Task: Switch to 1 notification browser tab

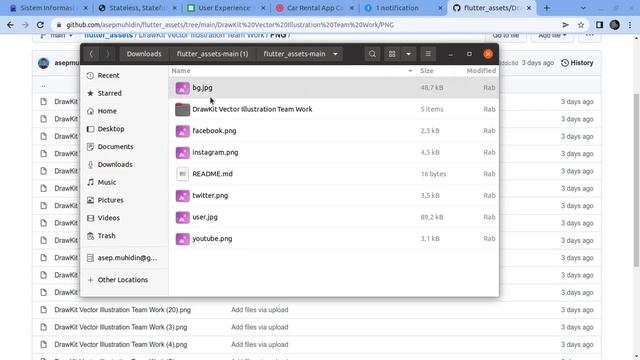Action: pyautogui.click(x=403, y=8)
